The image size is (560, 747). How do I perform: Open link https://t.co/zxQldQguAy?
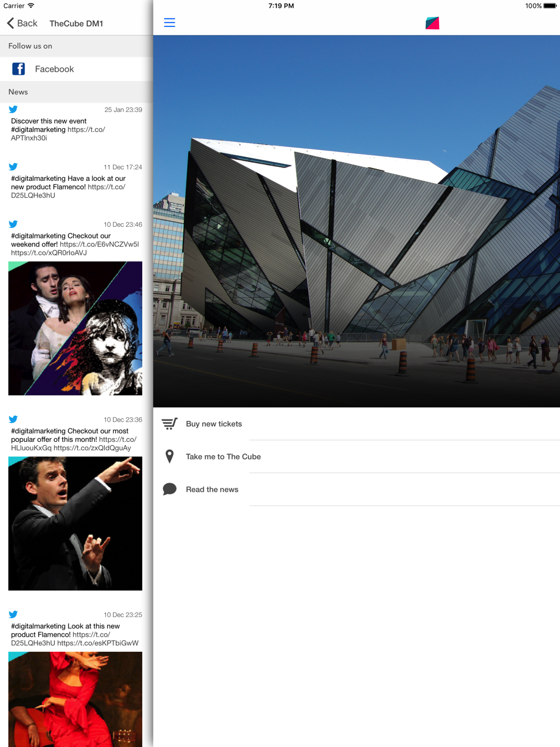click(x=92, y=448)
